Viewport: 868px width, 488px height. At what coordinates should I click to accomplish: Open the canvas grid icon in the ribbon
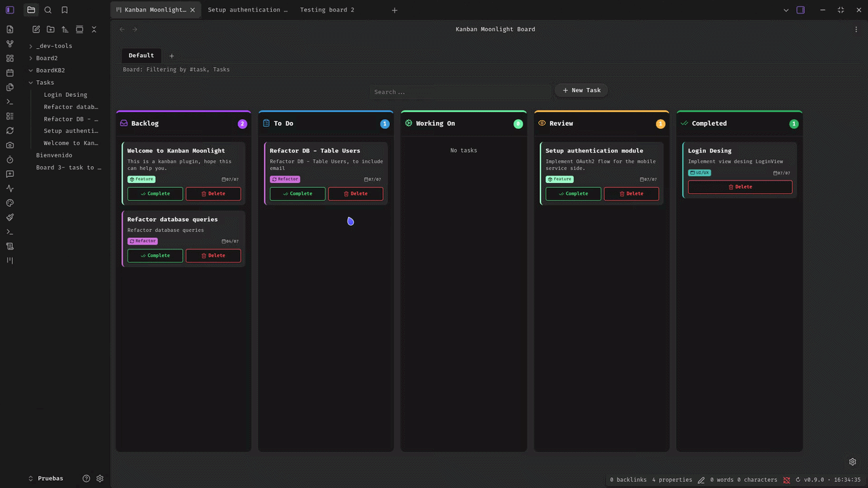tap(9, 58)
